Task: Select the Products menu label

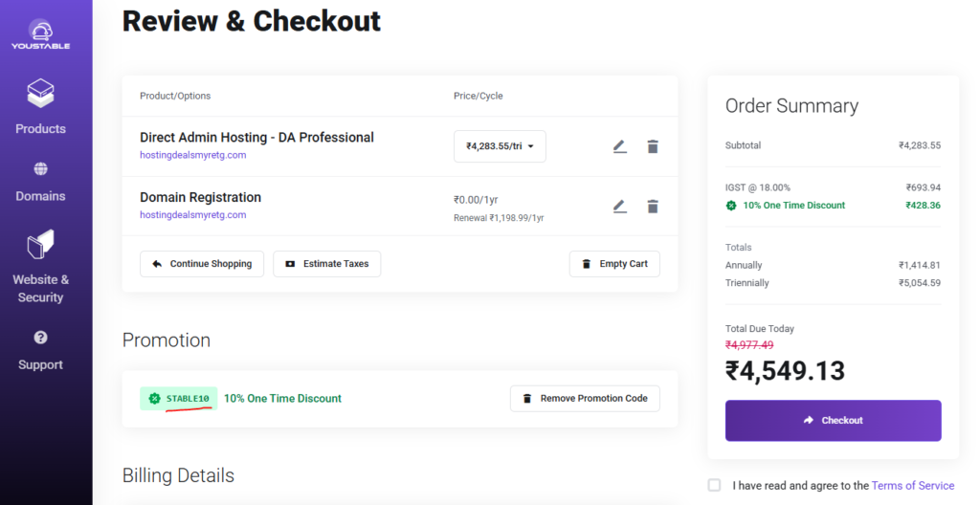Action: click(40, 129)
